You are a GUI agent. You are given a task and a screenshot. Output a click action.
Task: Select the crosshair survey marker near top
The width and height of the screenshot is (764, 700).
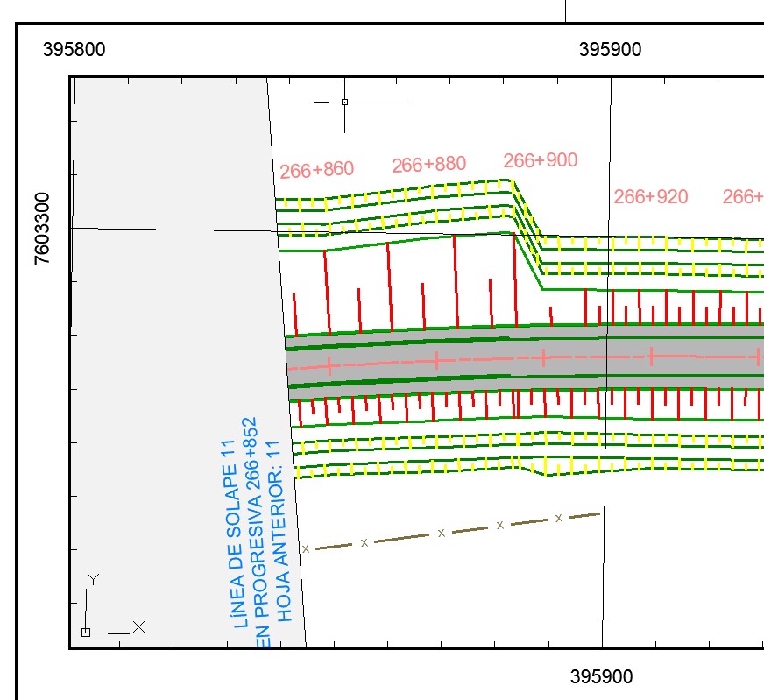(x=345, y=103)
